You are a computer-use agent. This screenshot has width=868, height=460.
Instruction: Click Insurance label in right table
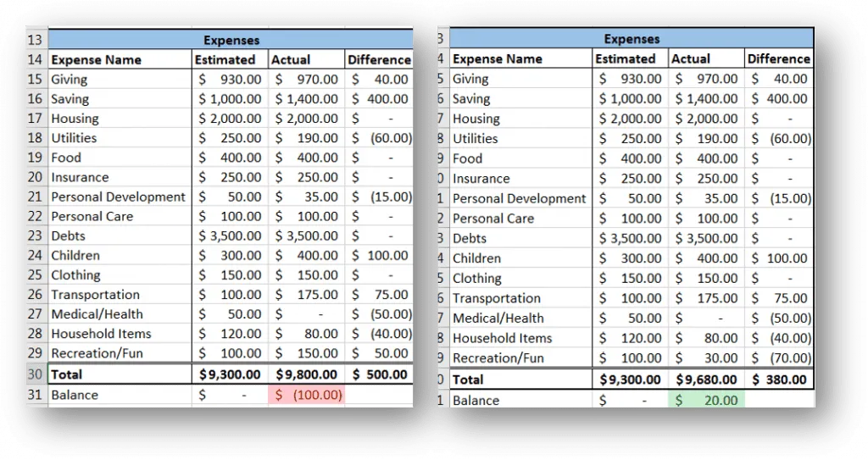[481, 178]
